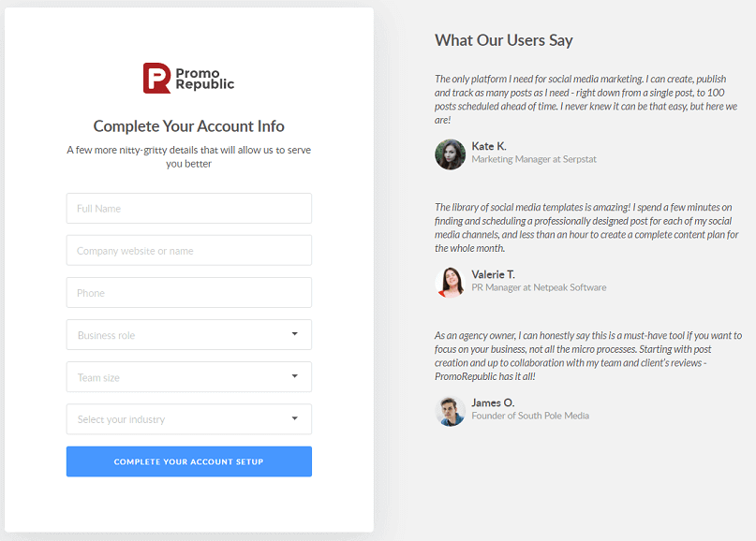This screenshot has height=541, width=756.
Task: Click into the Company website or name field
Action: [x=188, y=251]
